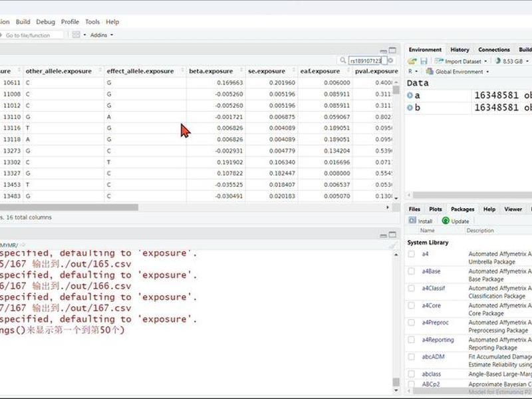Click the 8.53 GiB memory usage indicator
The image size is (532, 399).
509,61
